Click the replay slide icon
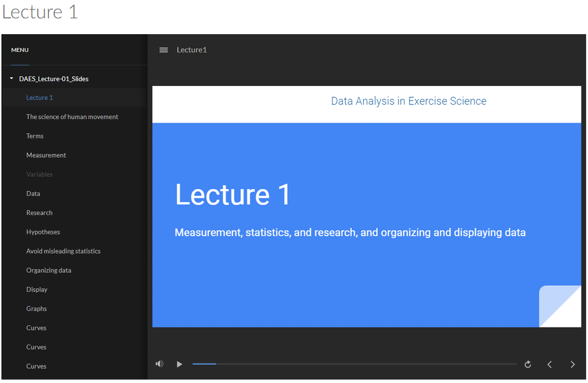The width and height of the screenshot is (588, 383). (528, 364)
